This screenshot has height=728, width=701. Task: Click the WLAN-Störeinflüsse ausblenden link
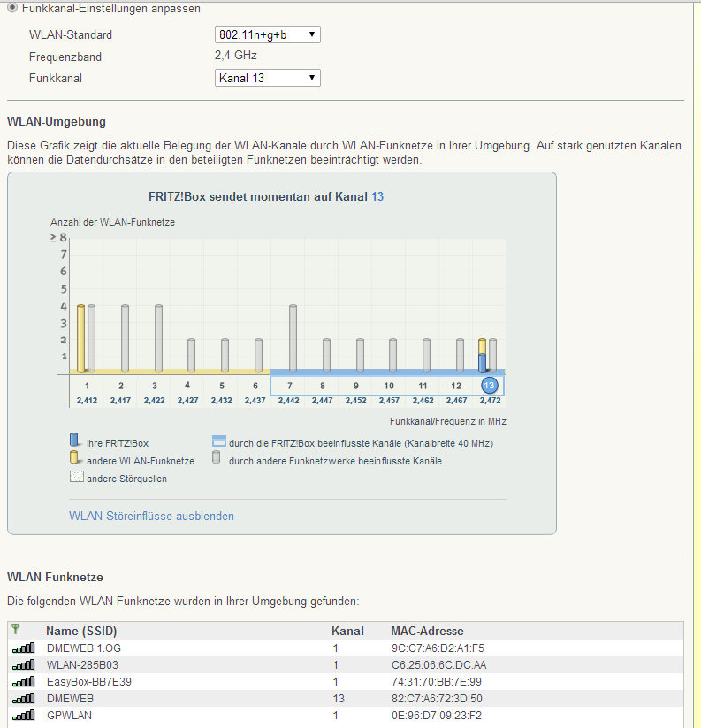(151, 516)
